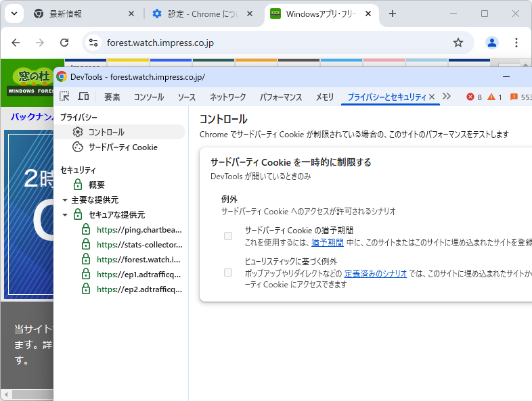Switch to the 設定 - Chrome browser tab
The height and width of the screenshot is (401, 532).
pyautogui.click(x=203, y=14)
